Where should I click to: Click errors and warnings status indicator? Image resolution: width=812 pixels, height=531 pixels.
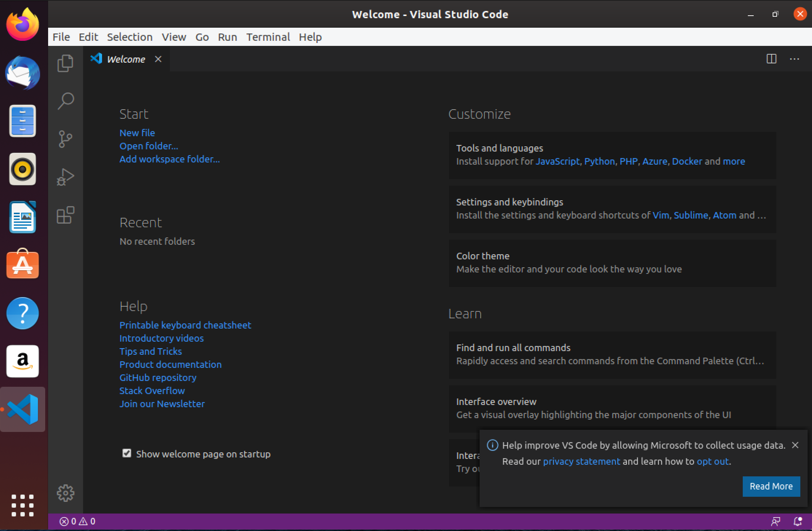pyautogui.click(x=77, y=522)
